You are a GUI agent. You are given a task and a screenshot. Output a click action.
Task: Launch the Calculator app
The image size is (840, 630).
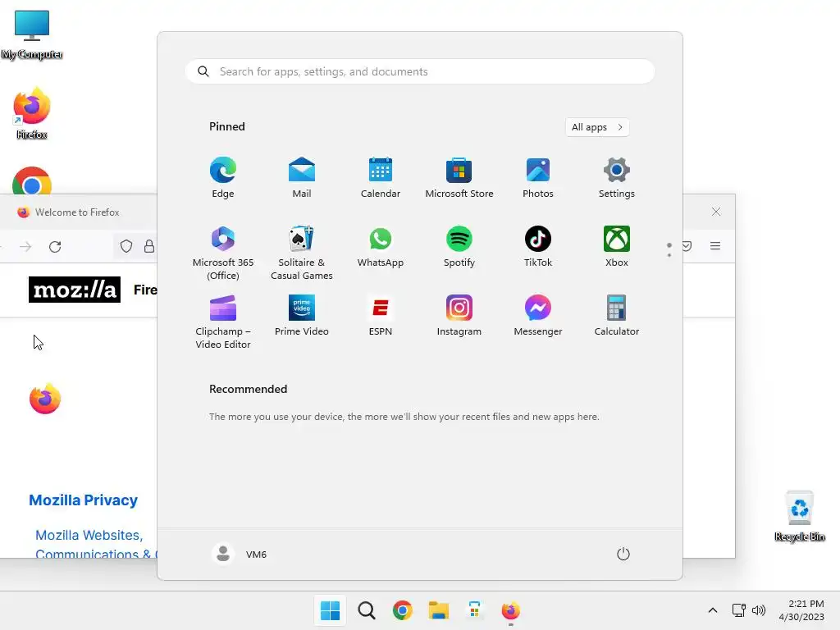click(617, 316)
